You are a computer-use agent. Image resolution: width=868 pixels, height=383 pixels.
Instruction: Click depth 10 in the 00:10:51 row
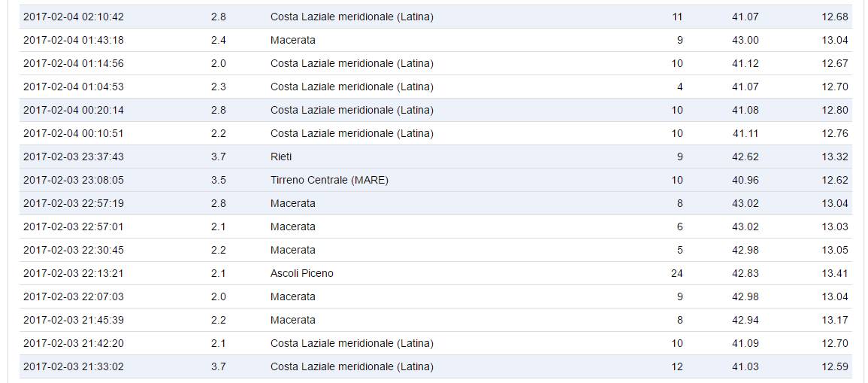point(677,133)
